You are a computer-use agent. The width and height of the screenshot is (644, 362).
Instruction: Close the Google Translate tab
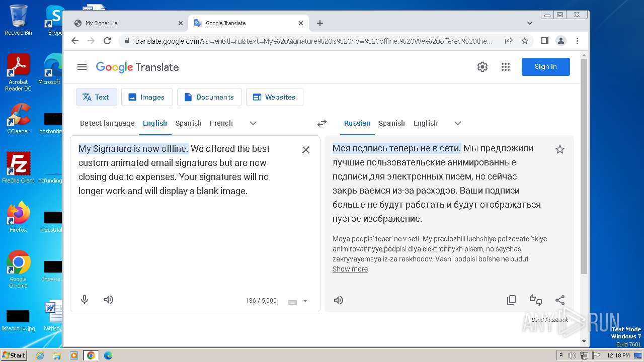pyautogui.click(x=301, y=23)
